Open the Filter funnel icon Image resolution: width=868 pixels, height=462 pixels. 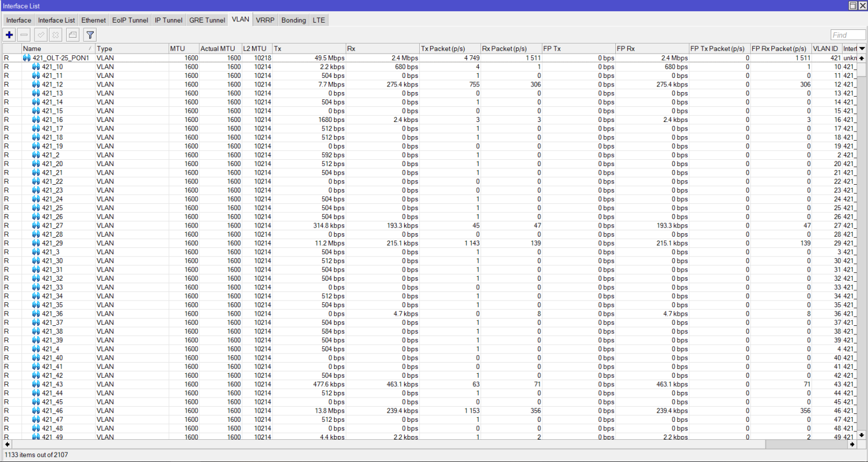89,34
